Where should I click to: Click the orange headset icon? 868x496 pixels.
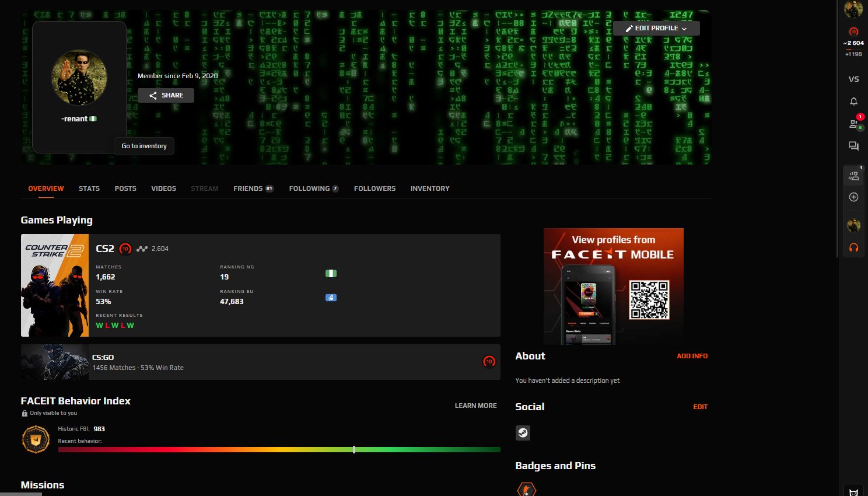(x=853, y=247)
